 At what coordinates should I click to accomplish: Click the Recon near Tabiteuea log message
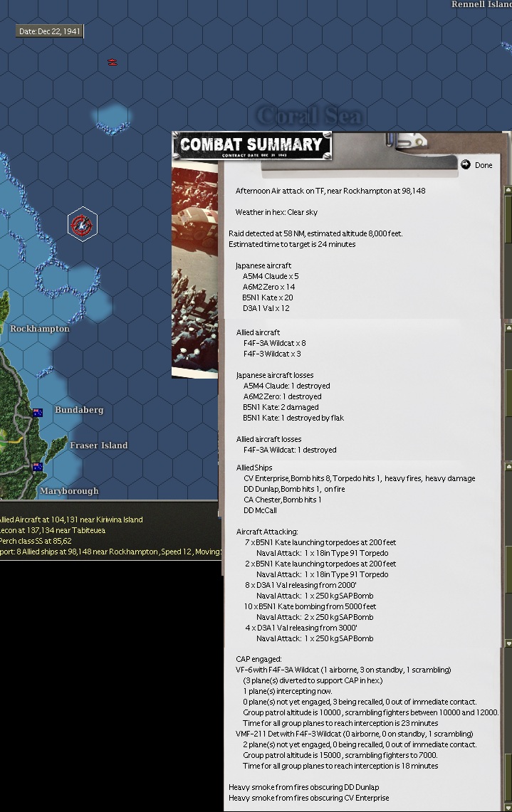coord(53,530)
